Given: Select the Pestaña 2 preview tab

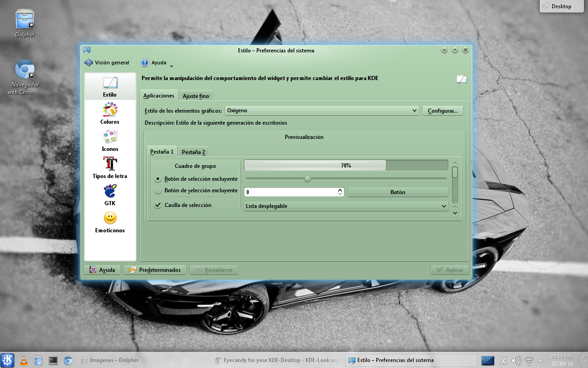Looking at the screenshot, I should tap(193, 152).
